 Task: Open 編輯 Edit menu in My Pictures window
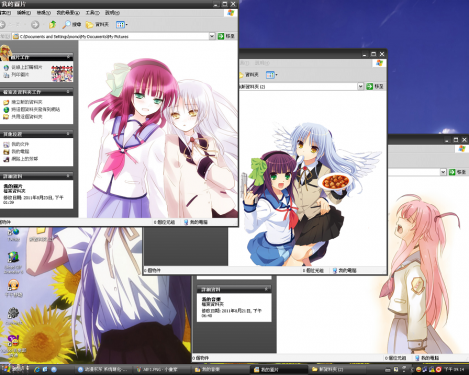pos(24,13)
